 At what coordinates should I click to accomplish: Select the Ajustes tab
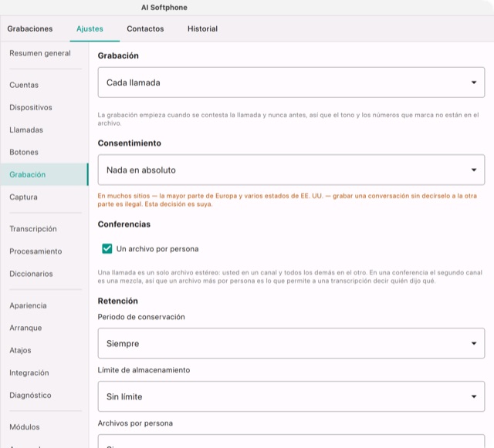coord(90,29)
